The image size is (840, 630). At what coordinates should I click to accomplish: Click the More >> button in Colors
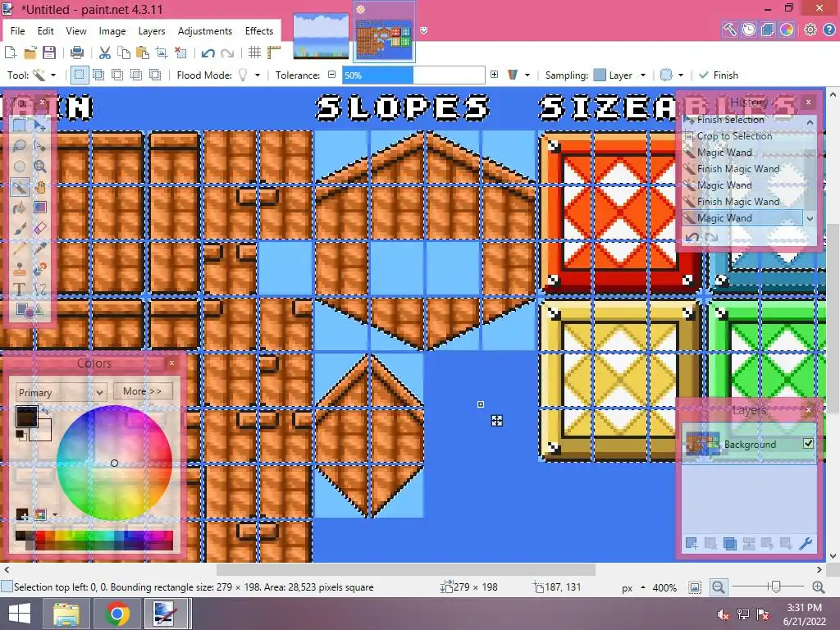click(143, 391)
